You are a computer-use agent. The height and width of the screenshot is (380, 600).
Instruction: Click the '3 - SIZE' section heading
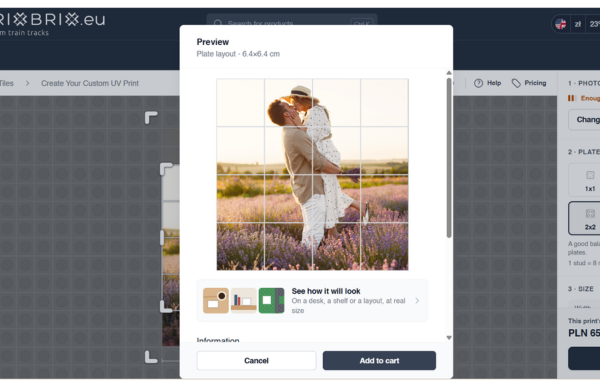(581, 289)
